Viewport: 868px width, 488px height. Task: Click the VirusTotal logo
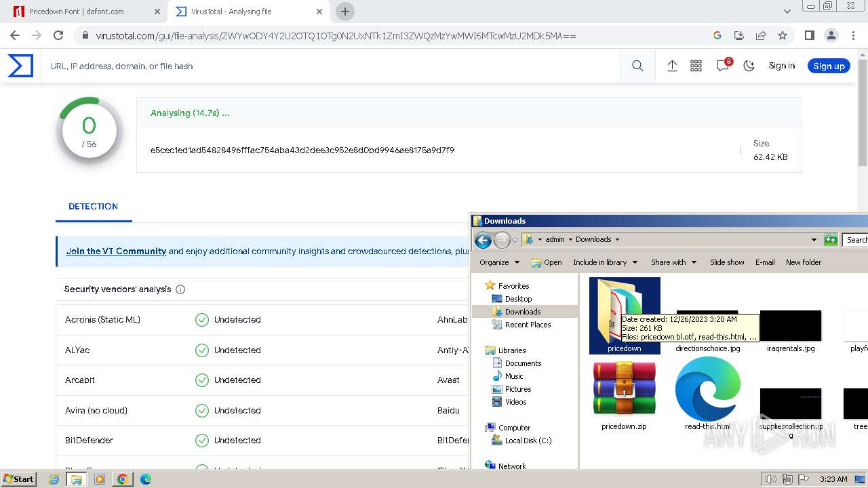click(20, 66)
